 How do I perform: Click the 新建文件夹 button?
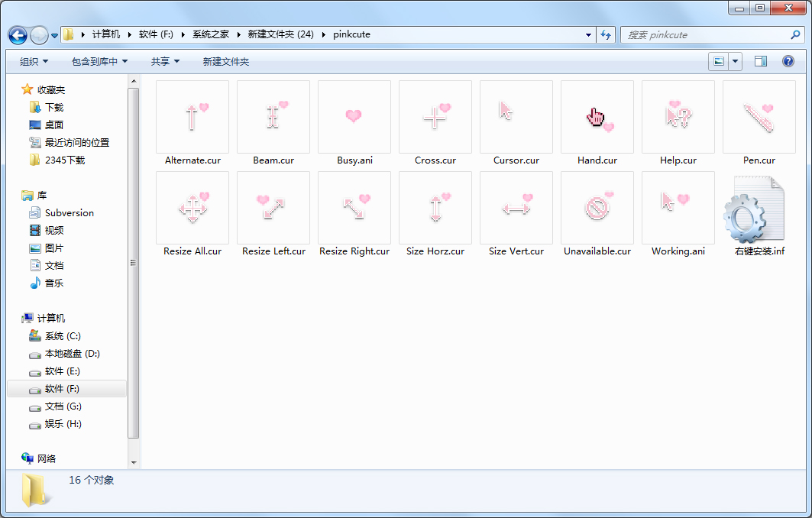click(226, 61)
